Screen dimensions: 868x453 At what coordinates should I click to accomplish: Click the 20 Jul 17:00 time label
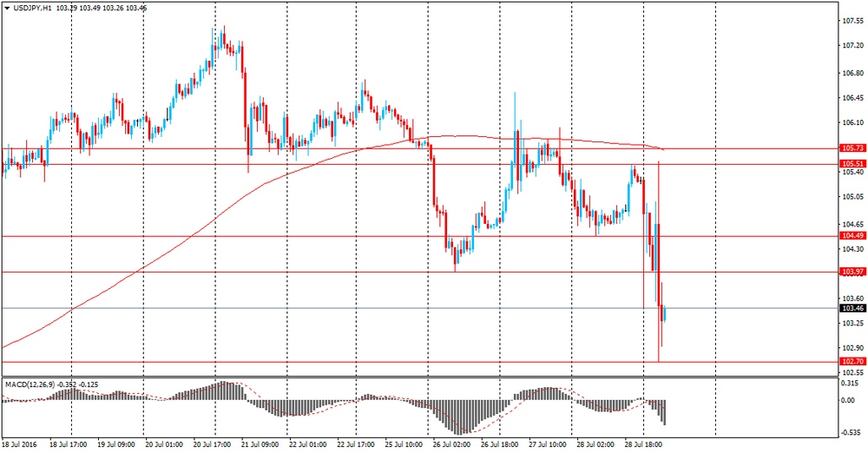(212, 444)
